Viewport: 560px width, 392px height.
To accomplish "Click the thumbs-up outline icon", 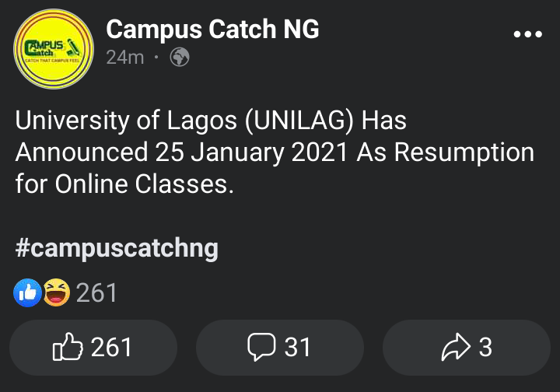I will [68, 346].
